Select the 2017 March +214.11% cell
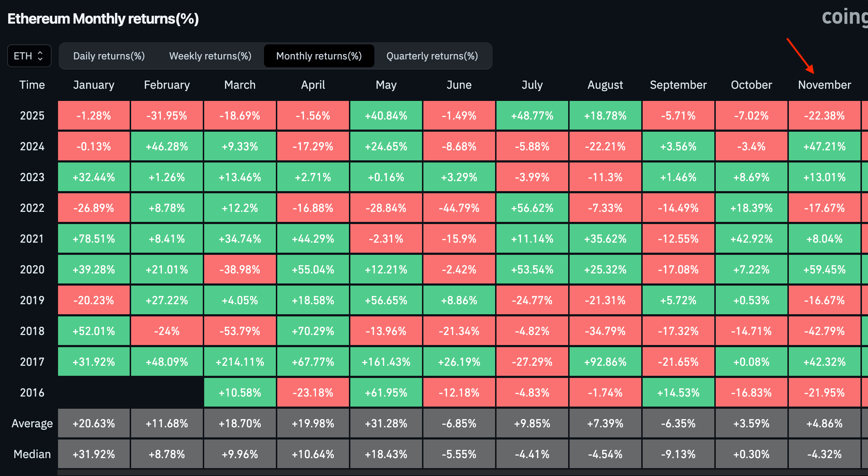The width and height of the screenshot is (868, 476). [240, 362]
